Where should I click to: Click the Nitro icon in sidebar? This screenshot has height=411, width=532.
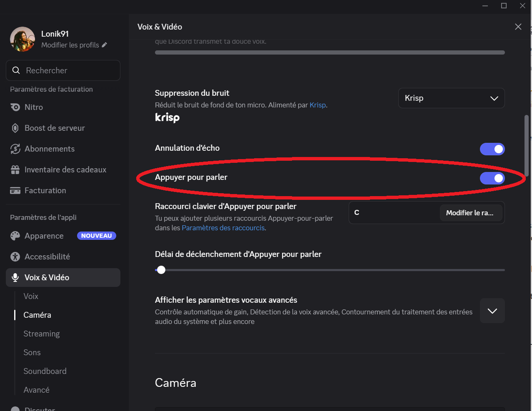tap(15, 107)
